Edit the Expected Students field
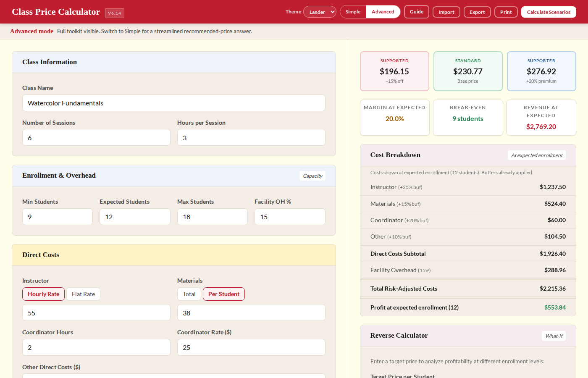This screenshot has width=588, height=378. (135, 217)
